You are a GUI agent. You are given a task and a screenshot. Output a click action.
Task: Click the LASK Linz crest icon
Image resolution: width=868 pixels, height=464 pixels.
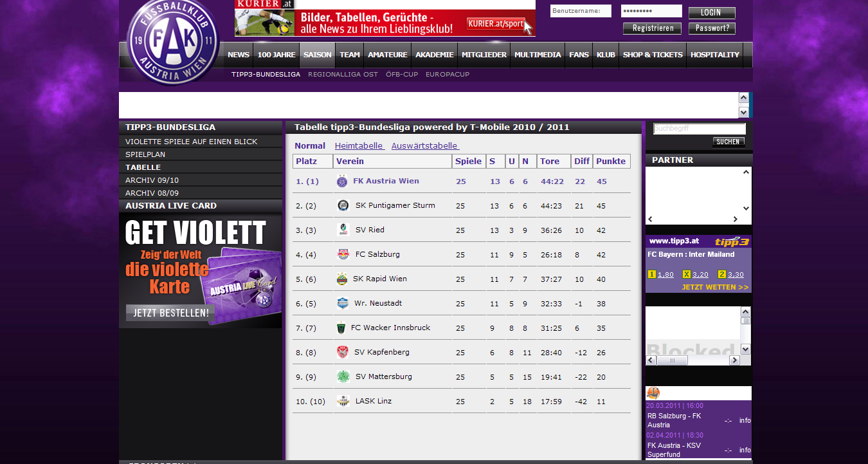pos(343,401)
